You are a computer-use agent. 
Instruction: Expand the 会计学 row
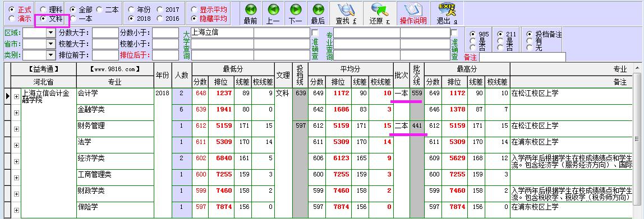point(16,96)
